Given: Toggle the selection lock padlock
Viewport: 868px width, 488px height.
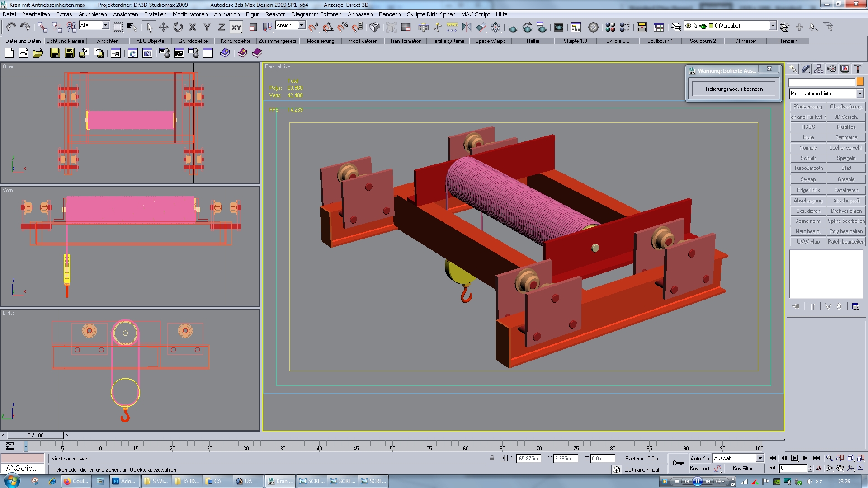Looking at the screenshot, I should tap(492, 458).
